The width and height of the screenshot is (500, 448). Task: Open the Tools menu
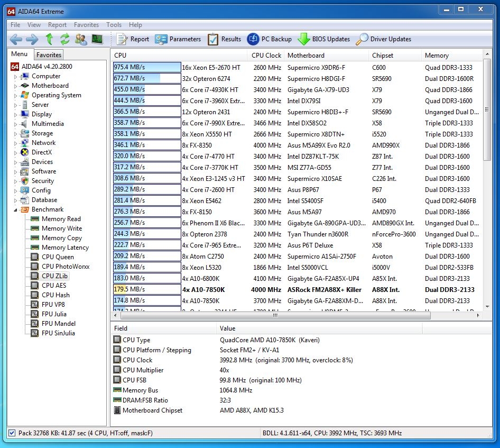tap(114, 24)
